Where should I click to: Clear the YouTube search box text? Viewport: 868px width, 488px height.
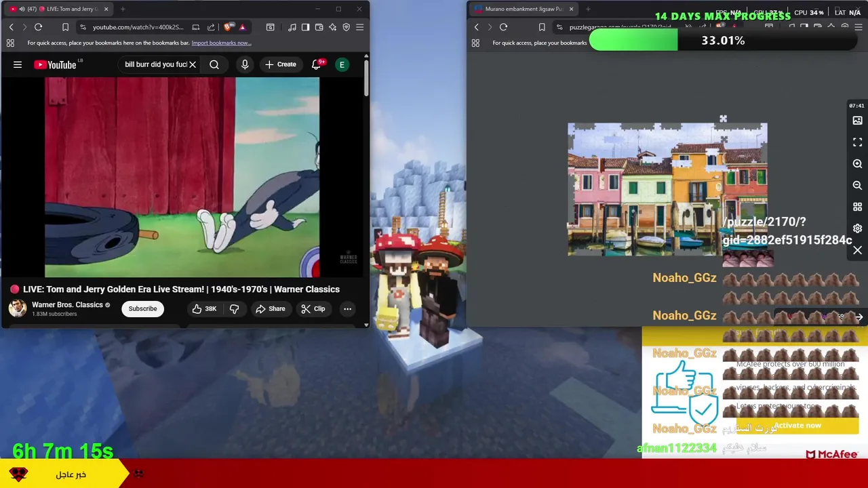click(193, 64)
